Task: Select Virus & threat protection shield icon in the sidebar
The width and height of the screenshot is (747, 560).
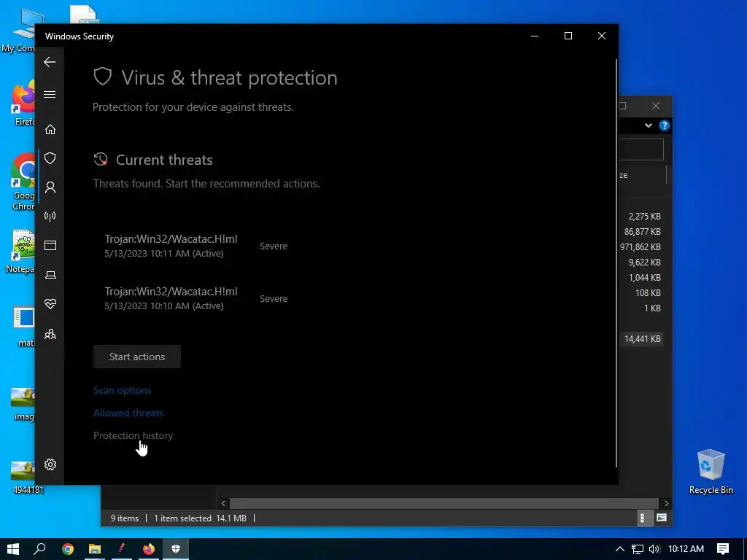Action: tap(50, 158)
